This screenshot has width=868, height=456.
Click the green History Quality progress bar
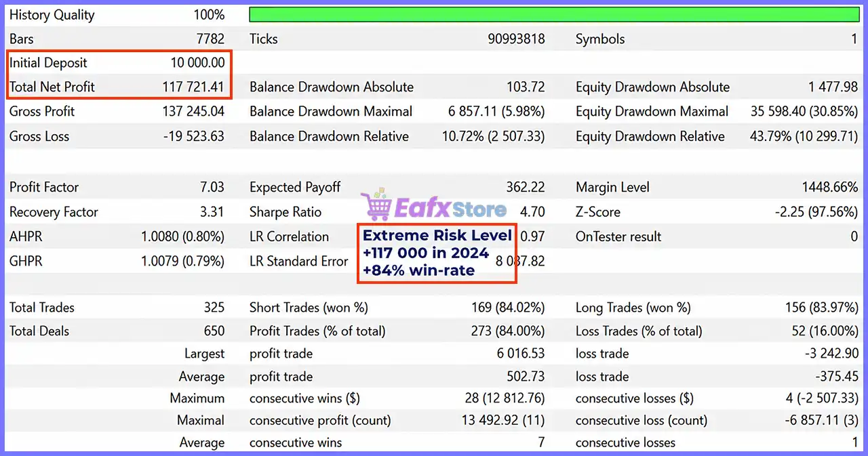point(555,15)
